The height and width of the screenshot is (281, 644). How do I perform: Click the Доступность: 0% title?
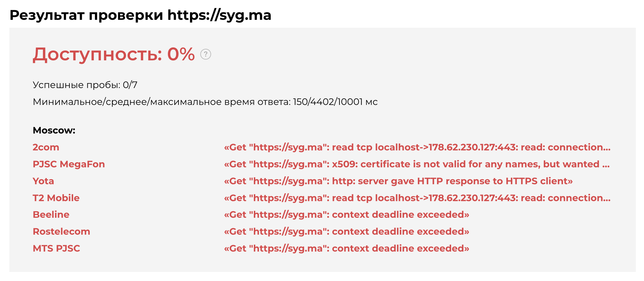114,54
